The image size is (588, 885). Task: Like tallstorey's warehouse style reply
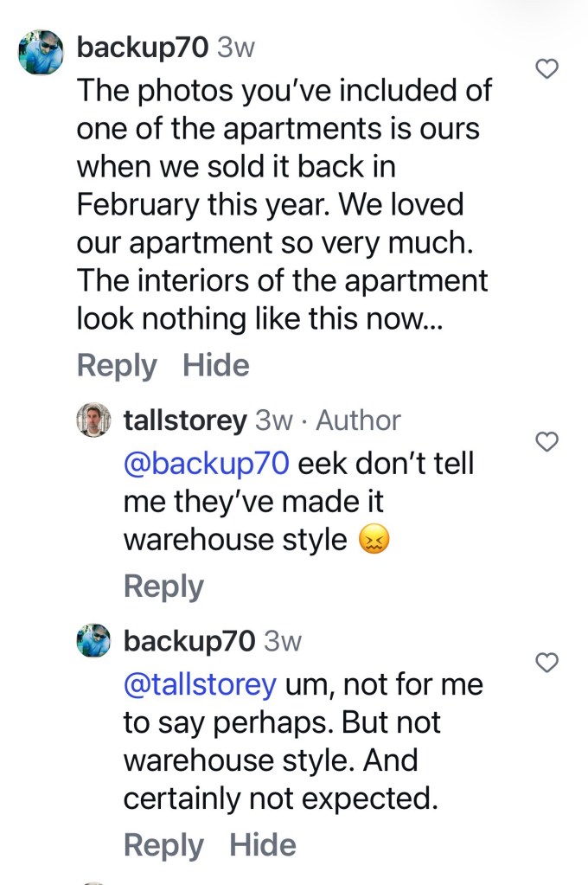coord(546,441)
